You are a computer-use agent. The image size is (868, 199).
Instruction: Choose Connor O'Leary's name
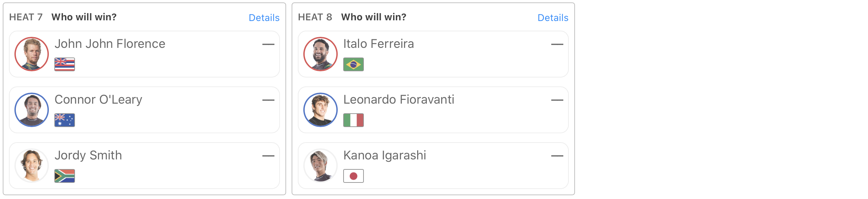[x=98, y=100]
